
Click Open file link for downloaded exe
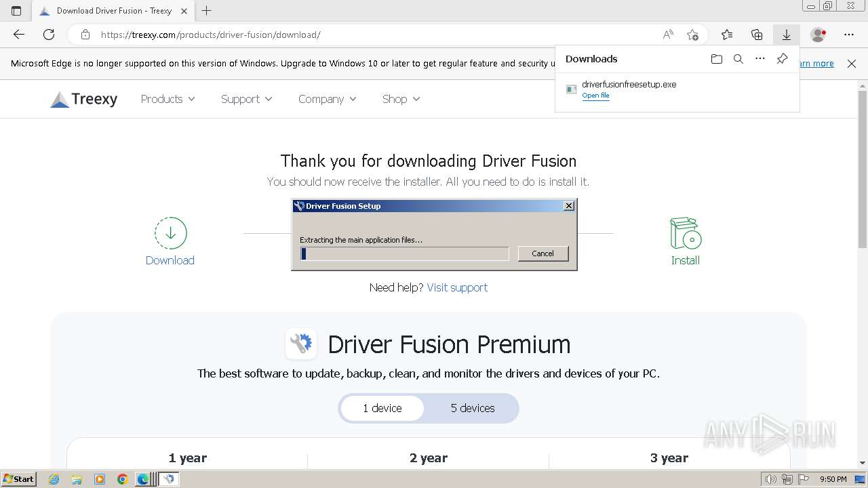click(595, 96)
